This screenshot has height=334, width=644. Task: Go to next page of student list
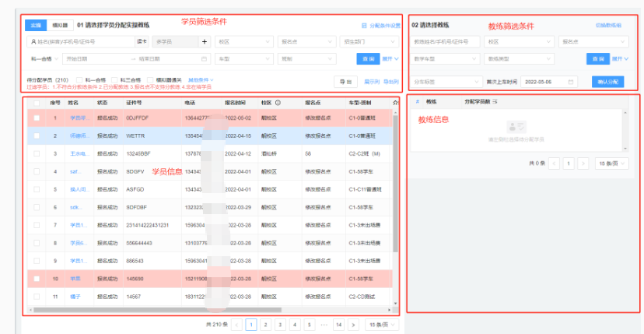coord(353,324)
